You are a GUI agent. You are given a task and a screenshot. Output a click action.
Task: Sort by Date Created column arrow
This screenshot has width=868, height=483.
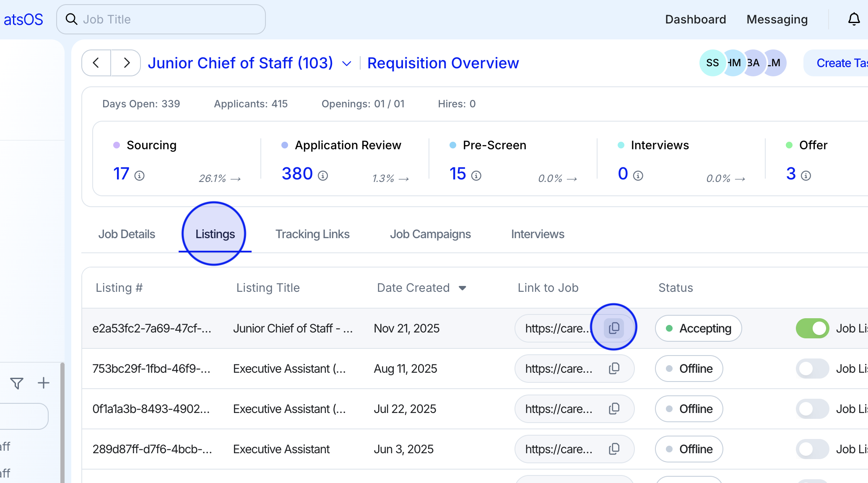(463, 288)
